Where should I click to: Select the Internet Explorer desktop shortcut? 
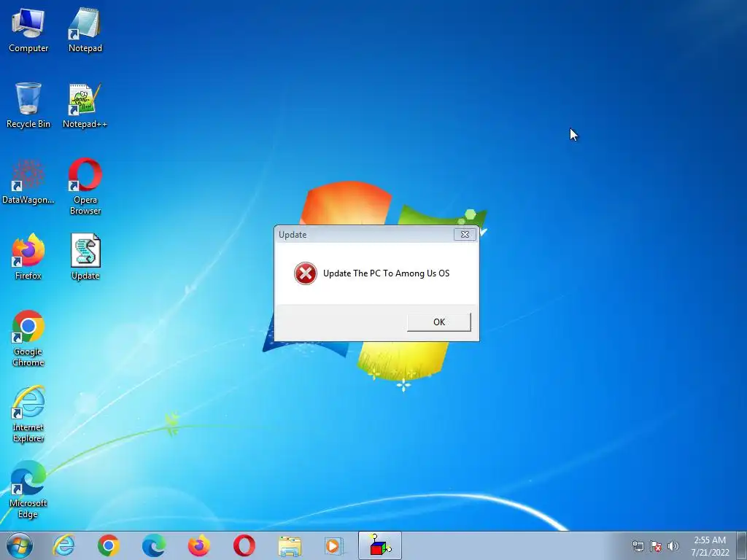click(x=28, y=414)
